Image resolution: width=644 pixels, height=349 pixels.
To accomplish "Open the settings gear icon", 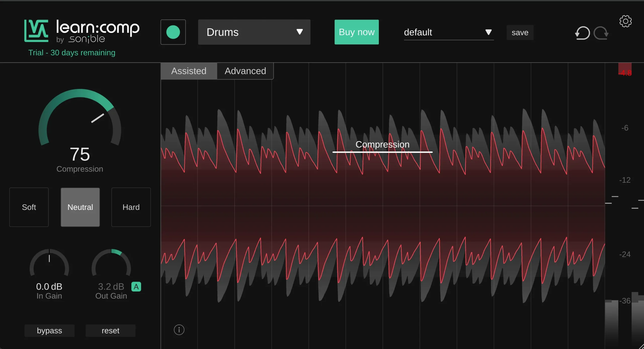I will [626, 21].
